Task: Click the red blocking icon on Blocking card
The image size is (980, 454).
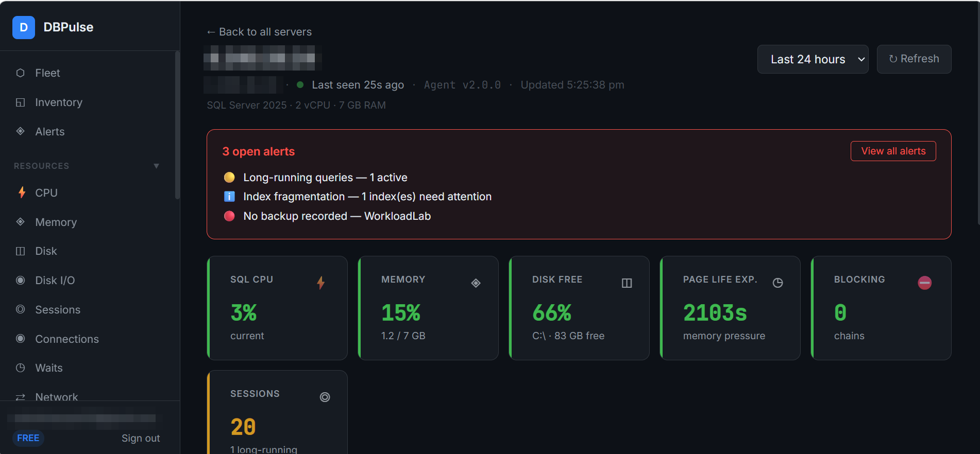Action: (x=925, y=283)
